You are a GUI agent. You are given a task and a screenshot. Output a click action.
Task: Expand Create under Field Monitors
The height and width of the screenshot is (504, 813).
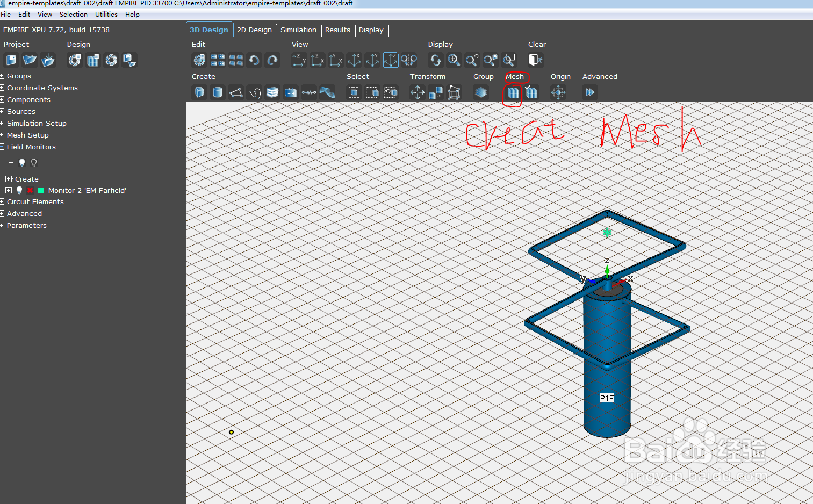pyautogui.click(x=9, y=179)
